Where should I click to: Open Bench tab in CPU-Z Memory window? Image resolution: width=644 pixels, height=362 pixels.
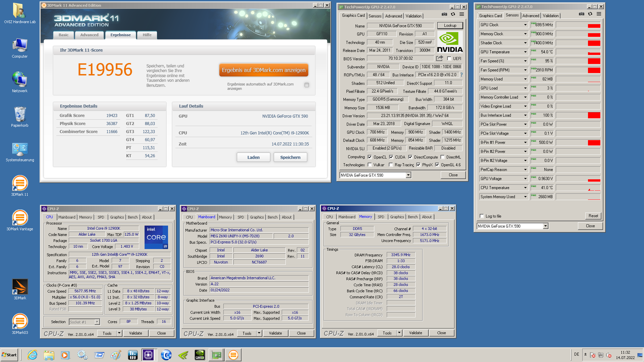coord(413,217)
